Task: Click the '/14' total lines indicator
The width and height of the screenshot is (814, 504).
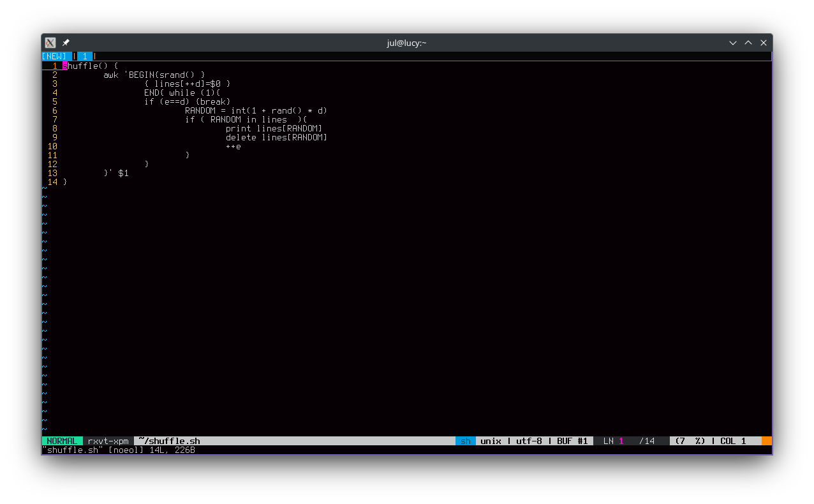Action: tap(647, 441)
